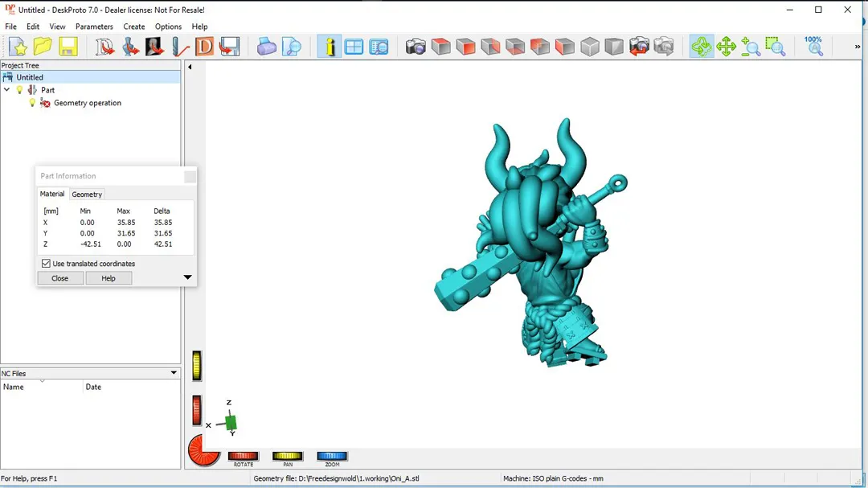Click the blue ZOOM thumbwheel

(332, 456)
